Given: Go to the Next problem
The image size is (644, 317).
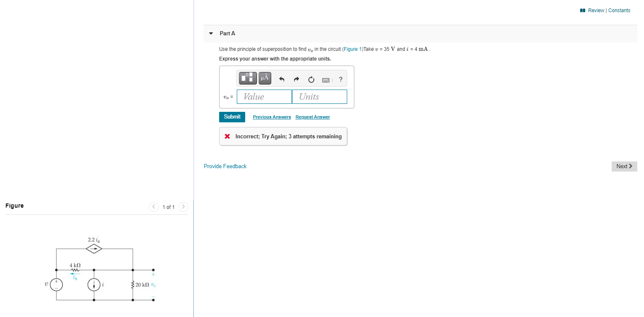Looking at the screenshot, I should click(624, 166).
